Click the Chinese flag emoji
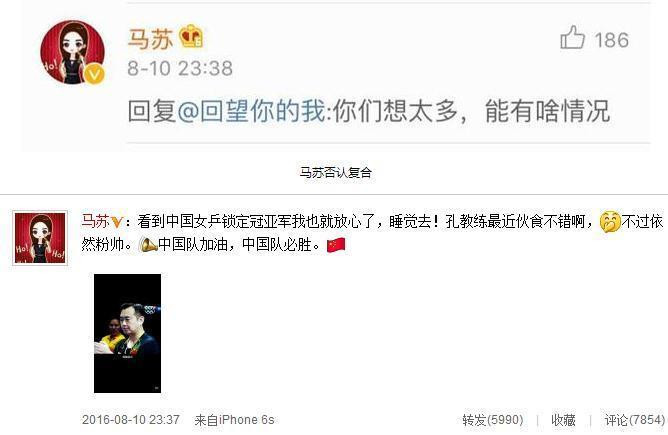 point(336,245)
